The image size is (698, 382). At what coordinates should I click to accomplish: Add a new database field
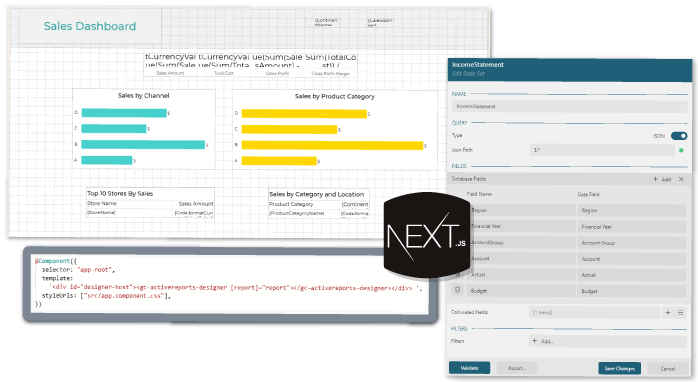click(x=662, y=179)
